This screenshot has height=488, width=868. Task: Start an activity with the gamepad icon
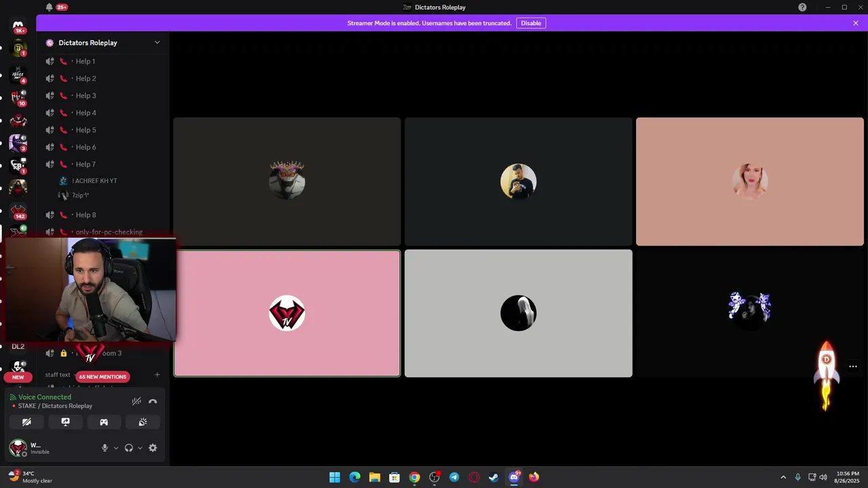coord(104,422)
